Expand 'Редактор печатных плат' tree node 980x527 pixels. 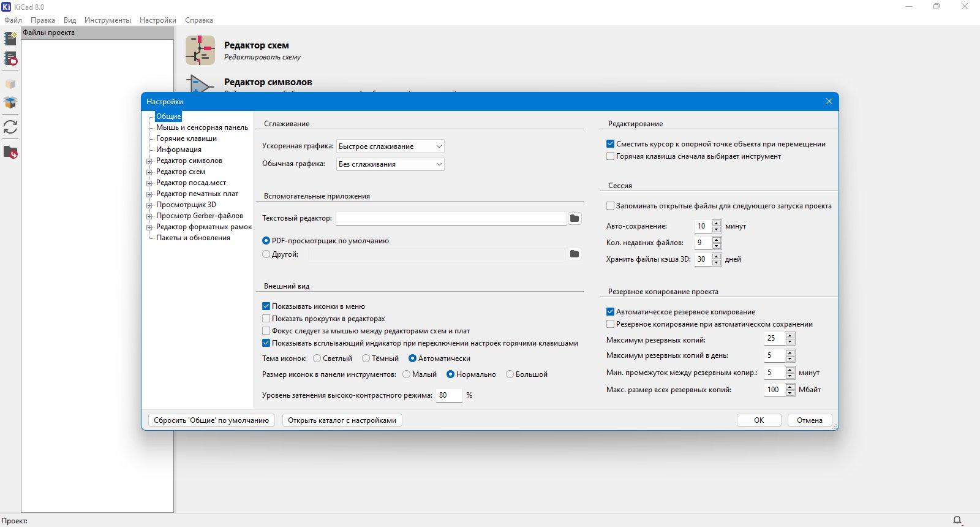[149, 194]
